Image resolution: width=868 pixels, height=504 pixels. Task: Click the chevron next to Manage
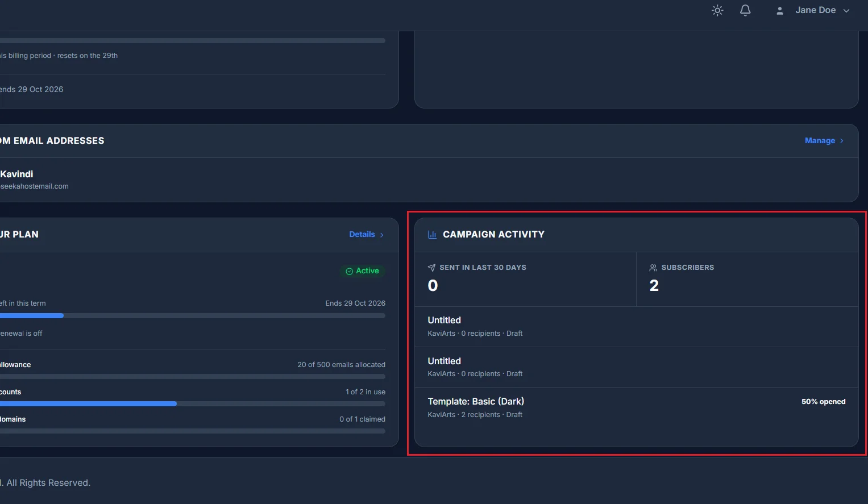coord(842,141)
